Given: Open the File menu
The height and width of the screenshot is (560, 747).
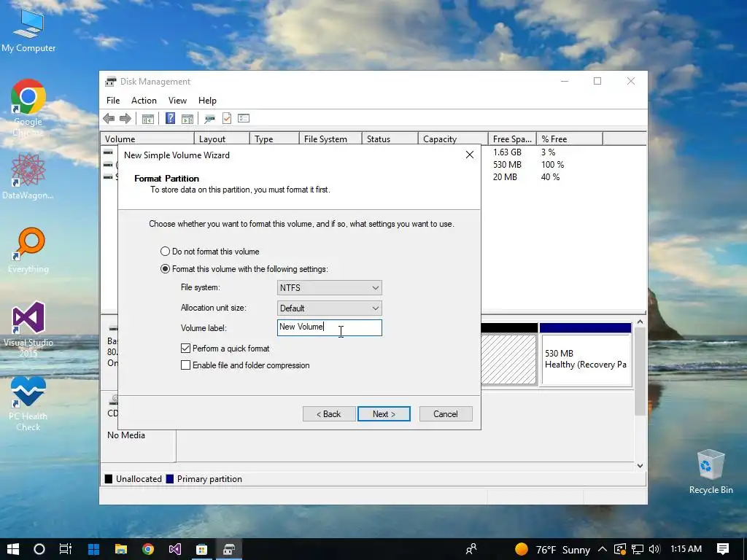Looking at the screenshot, I should [113, 101].
